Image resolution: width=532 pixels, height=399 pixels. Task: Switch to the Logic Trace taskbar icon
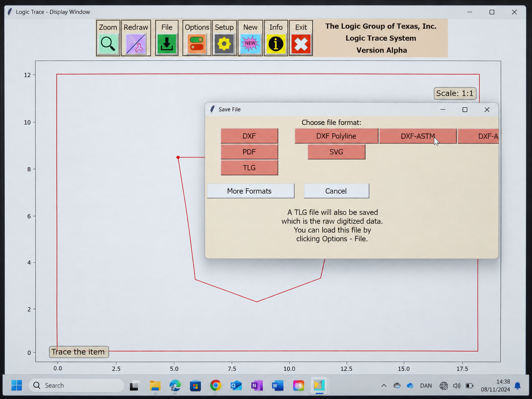(x=319, y=385)
